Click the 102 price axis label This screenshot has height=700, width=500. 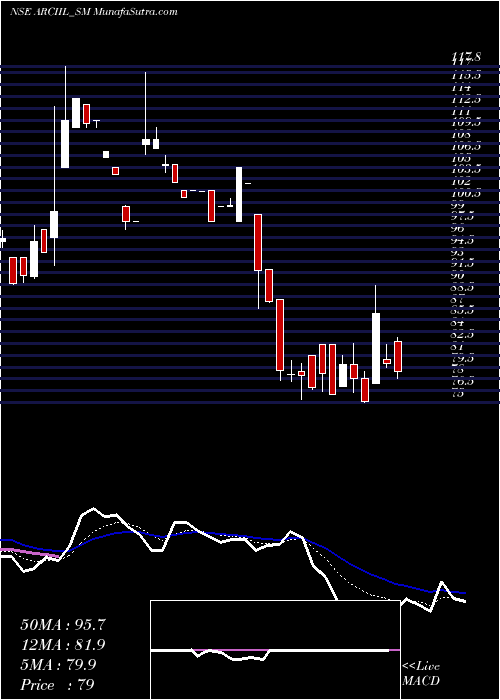tap(460, 182)
